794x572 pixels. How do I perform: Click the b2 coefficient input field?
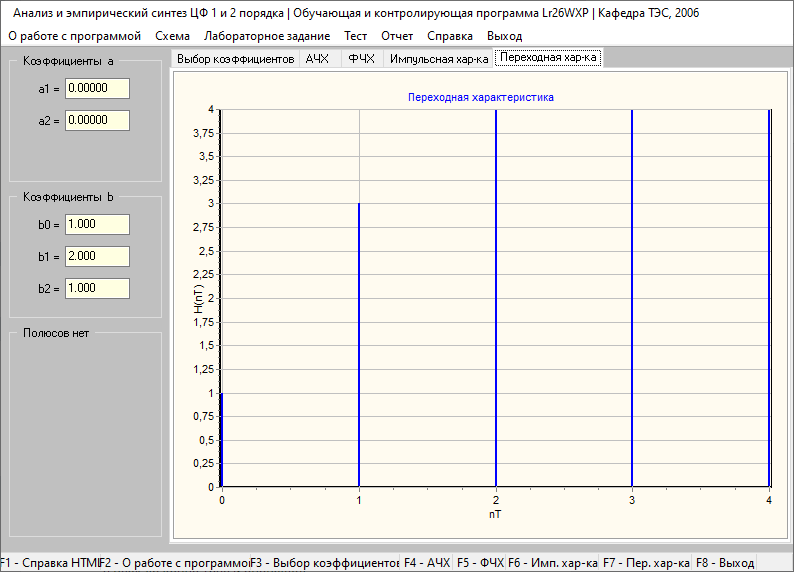click(97, 288)
